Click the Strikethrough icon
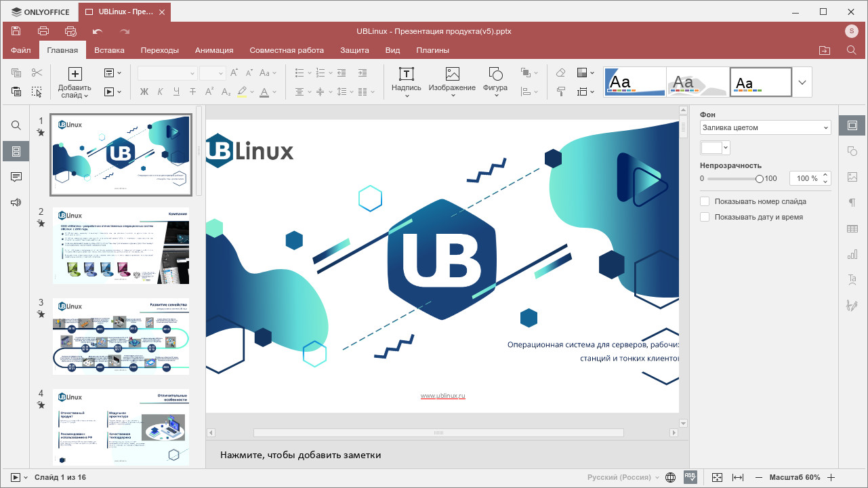Screen dimensions: 868x488 pos(193,91)
